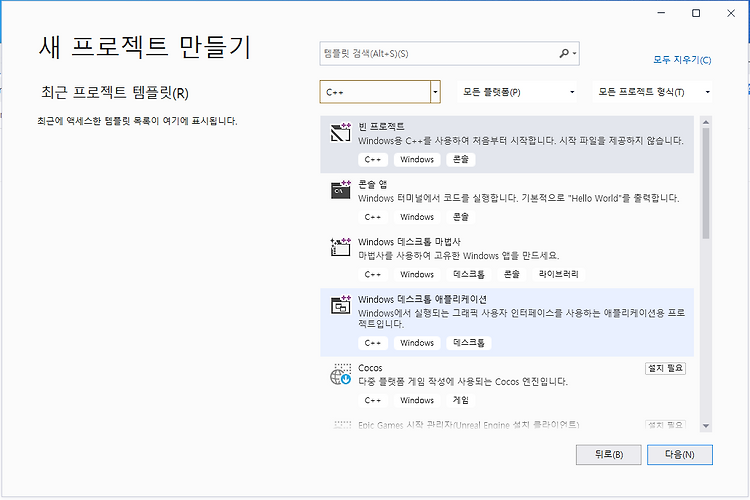The width and height of the screenshot is (750, 500).
Task: Close the new project dialog
Action: [x=731, y=13]
